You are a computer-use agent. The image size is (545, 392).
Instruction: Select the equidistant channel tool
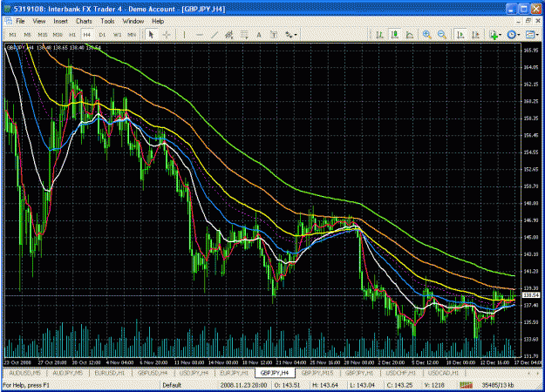click(229, 35)
